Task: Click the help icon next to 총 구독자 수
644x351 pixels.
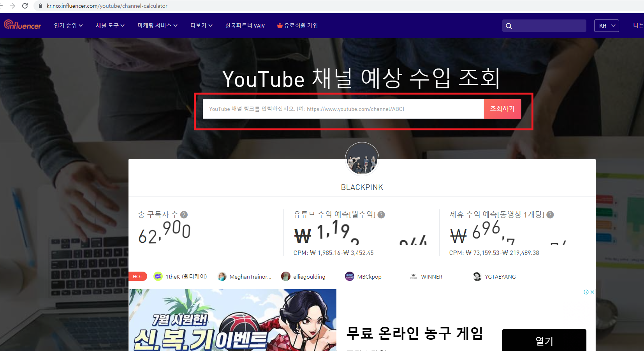Action: 184,214
